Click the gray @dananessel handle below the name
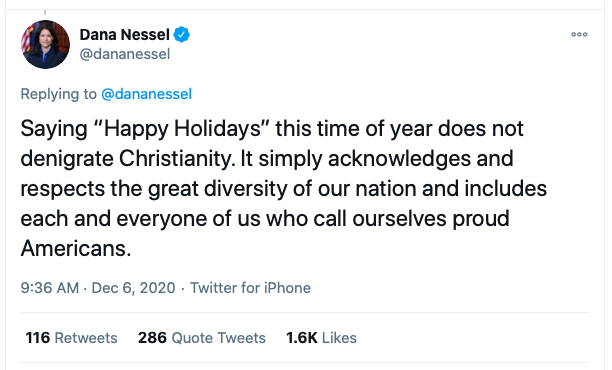Image resolution: width=612 pixels, height=370 pixels. pos(125,54)
